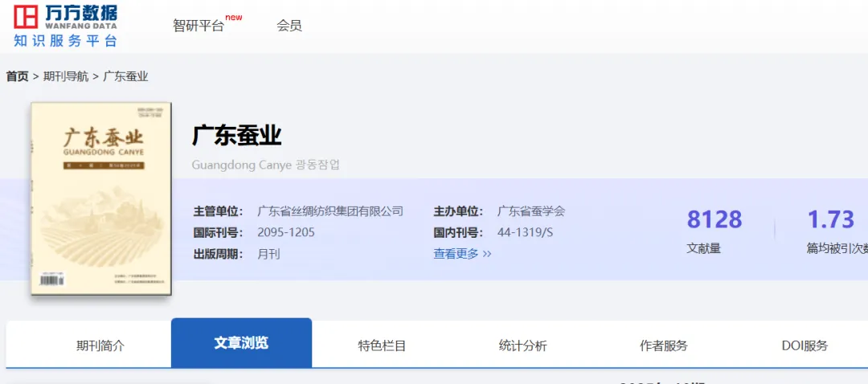This screenshot has width=868, height=384.
Task: Select sponsor text 广东省丝绸纺织集团有限公司
Action: (x=330, y=210)
